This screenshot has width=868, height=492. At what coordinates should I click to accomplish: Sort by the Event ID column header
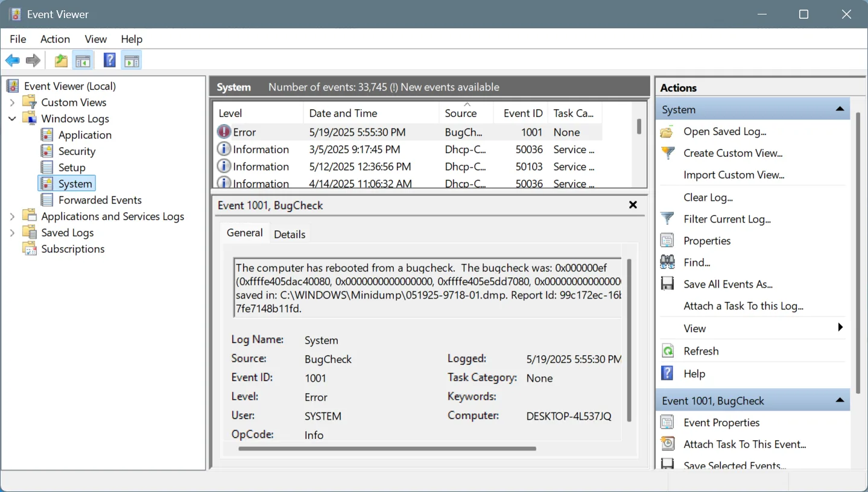click(x=521, y=113)
